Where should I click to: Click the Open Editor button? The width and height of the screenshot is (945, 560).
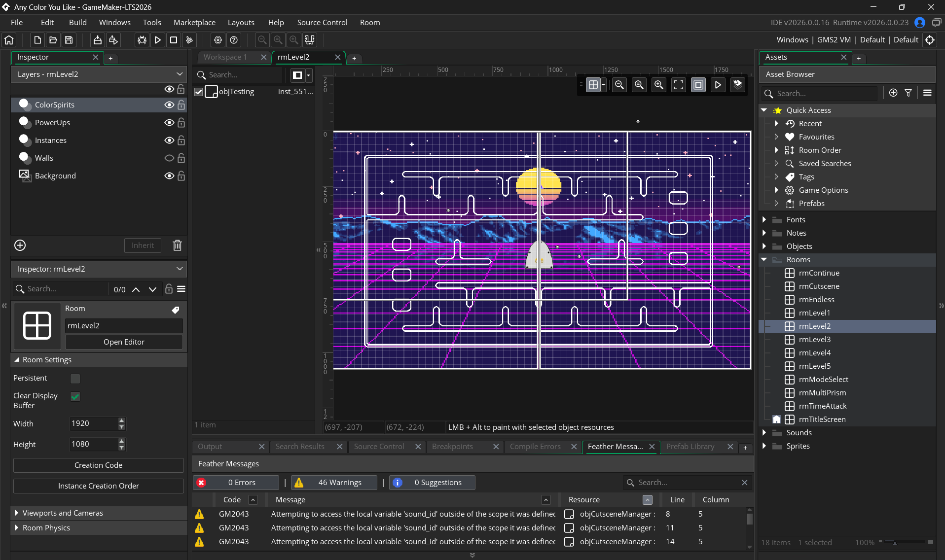[124, 342]
